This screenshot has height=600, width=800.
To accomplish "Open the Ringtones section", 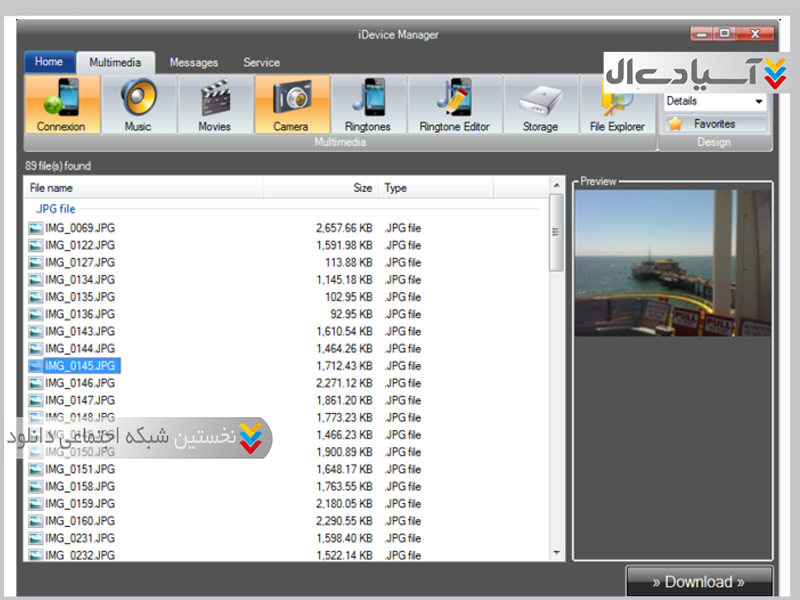I will point(368,105).
